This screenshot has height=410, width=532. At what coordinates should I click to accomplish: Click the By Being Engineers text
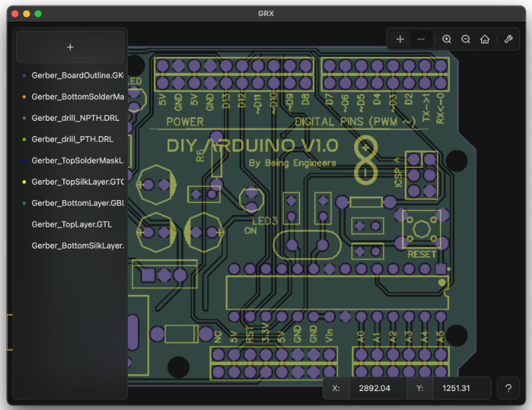tap(292, 163)
